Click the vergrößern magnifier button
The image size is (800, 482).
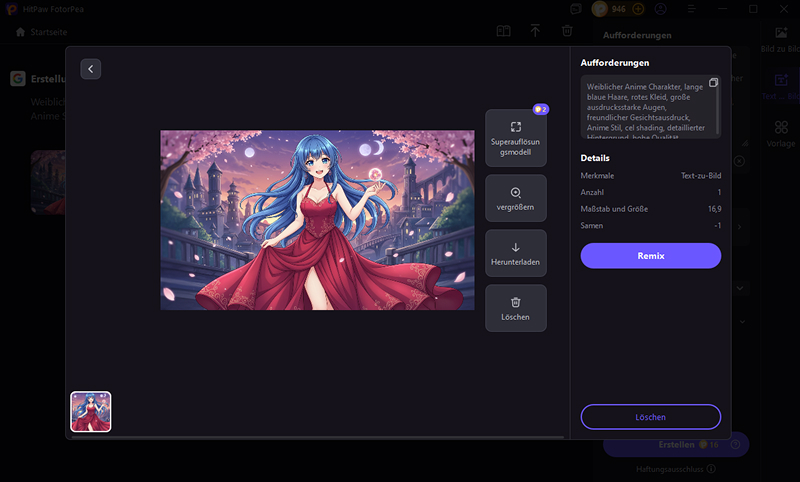pyautogui.click(x=515, y=198)
